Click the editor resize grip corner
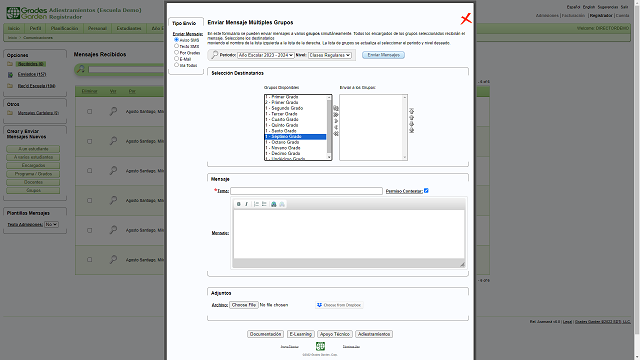The height and width of the screenshot is (360, 640). [x=462, y=264]
